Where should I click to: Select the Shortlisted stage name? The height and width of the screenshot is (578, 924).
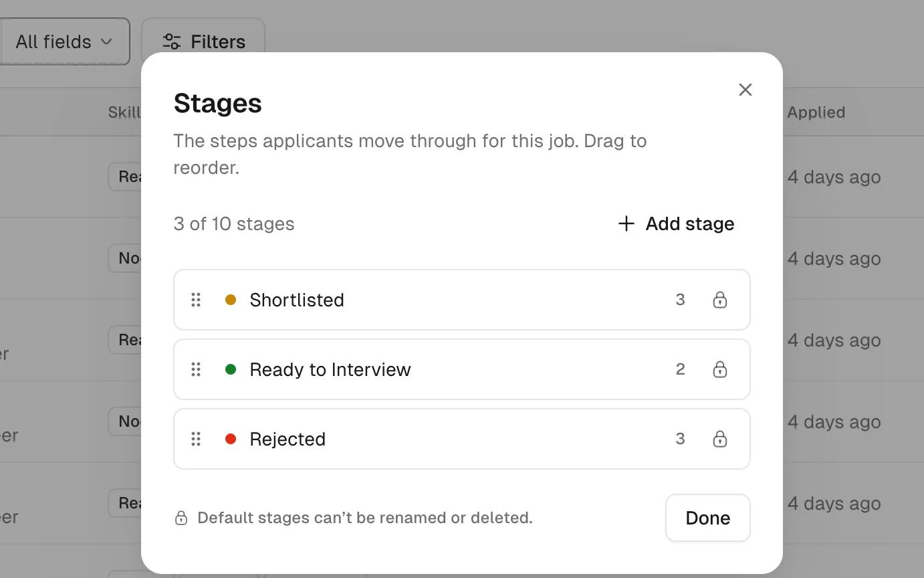tap(297, 300)
